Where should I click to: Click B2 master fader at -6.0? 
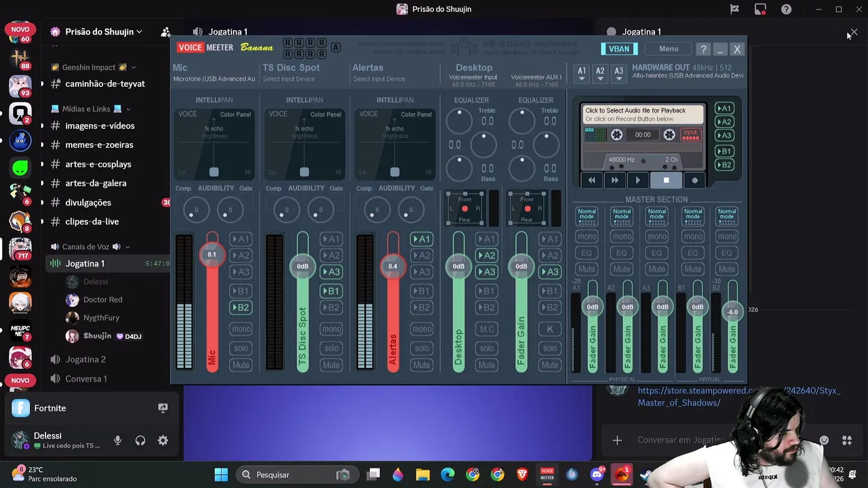732,312
